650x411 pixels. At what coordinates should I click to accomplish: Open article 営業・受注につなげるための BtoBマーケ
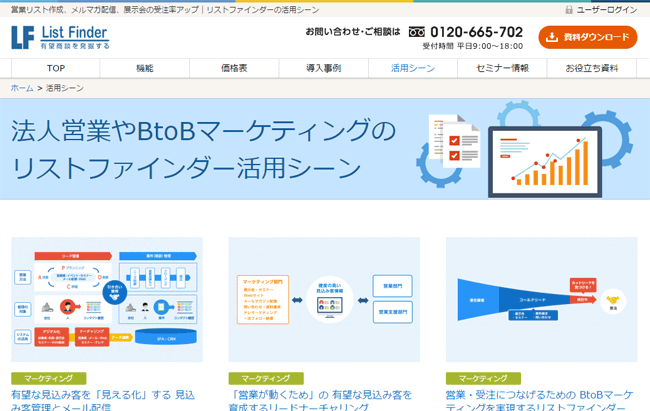539,400
